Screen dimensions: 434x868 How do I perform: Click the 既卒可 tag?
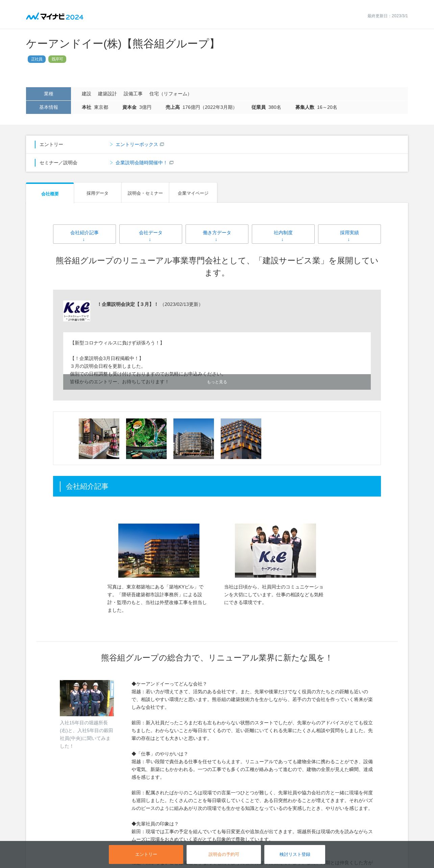pyautogui.click(x=57, y=59)
